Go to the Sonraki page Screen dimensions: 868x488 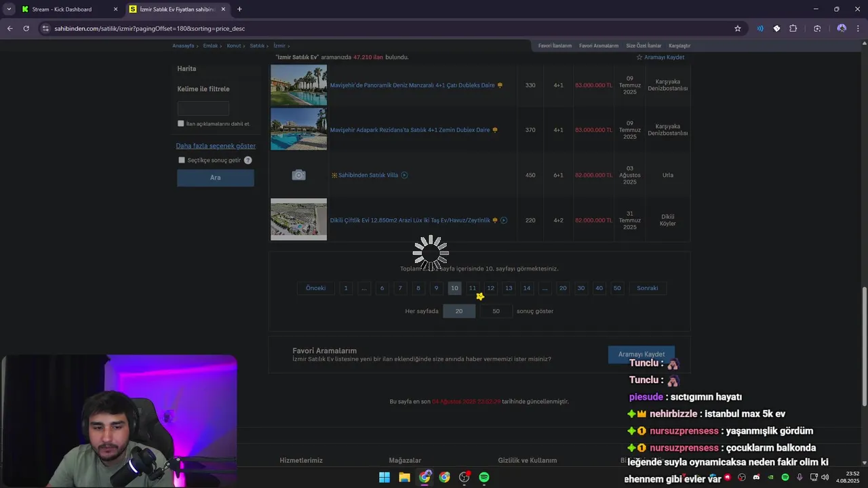(647, 288)
